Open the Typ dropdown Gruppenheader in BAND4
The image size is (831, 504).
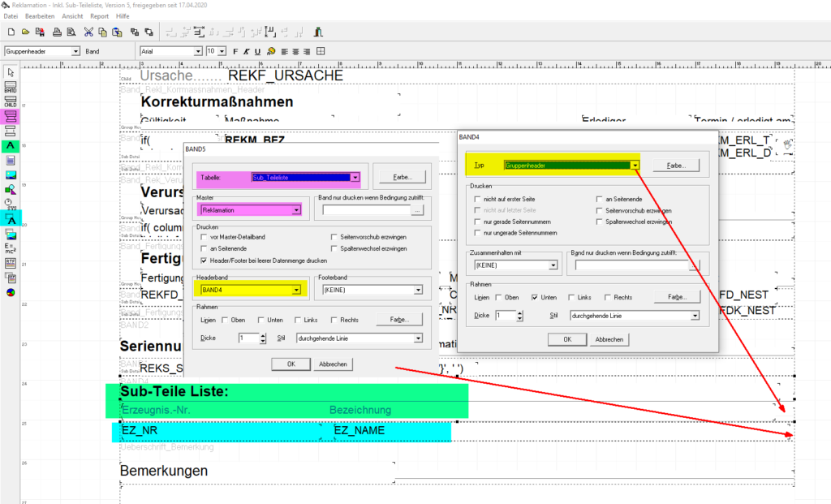click(x=635, y=166)
